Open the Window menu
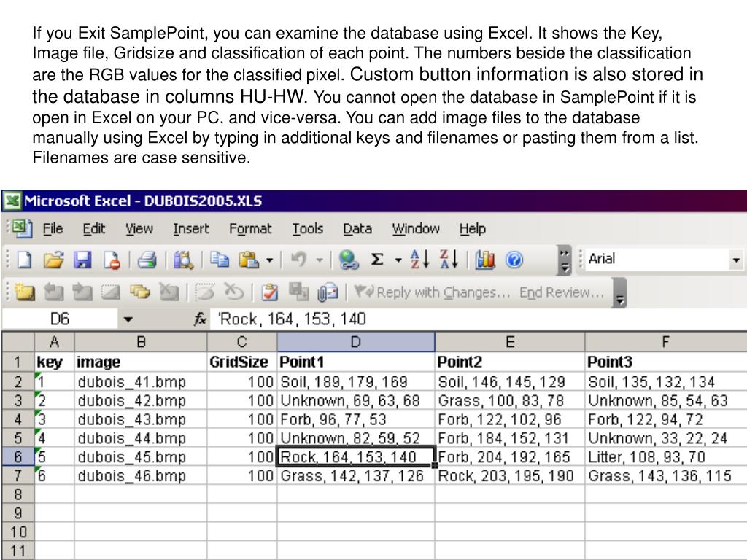The height and width of the screenshot is (560, 747). (415, 229)
